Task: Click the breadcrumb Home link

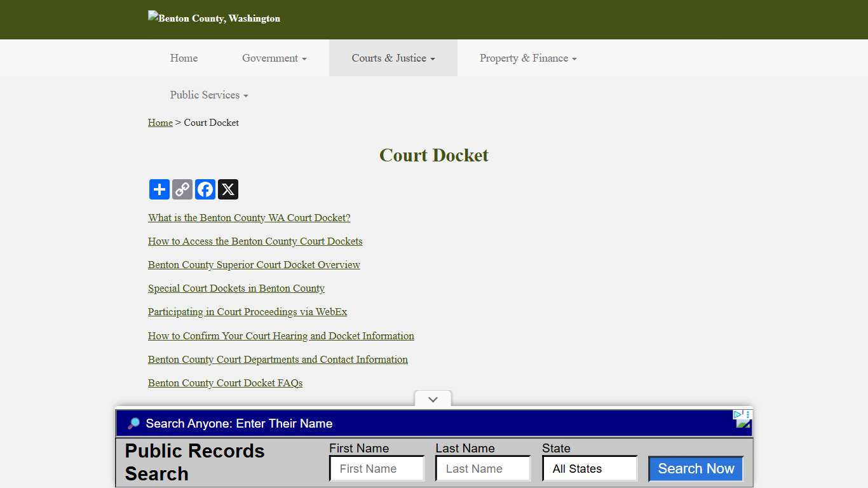Action: 160,123
